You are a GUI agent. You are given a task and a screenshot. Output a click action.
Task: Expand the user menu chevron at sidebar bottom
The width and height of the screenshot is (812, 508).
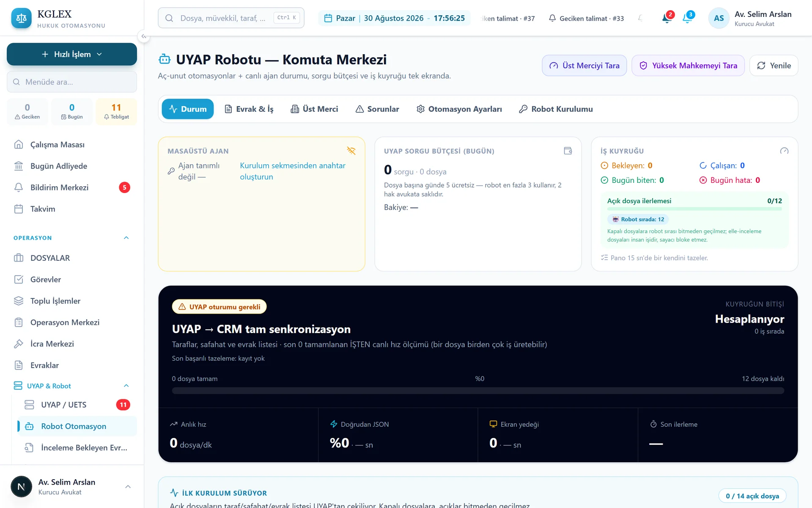coord(128,487)
